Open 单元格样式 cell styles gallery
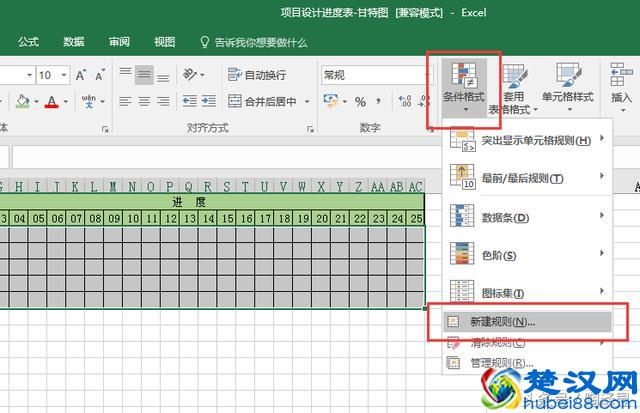 tap(567, 88)
